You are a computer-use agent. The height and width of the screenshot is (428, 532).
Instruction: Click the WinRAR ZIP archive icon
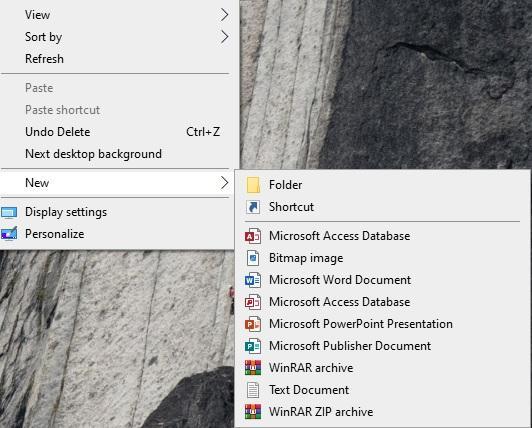tap(253, 412)
